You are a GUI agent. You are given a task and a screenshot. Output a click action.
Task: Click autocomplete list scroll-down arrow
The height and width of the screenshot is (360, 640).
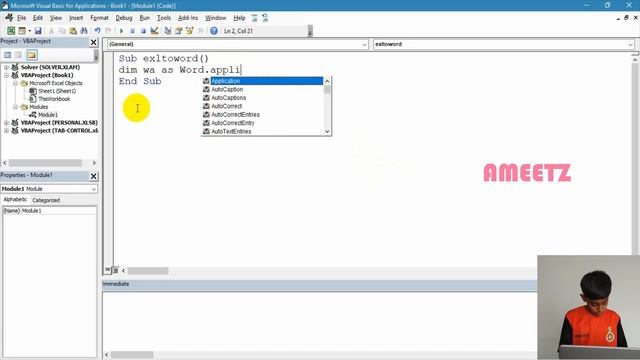coord(327,131)
